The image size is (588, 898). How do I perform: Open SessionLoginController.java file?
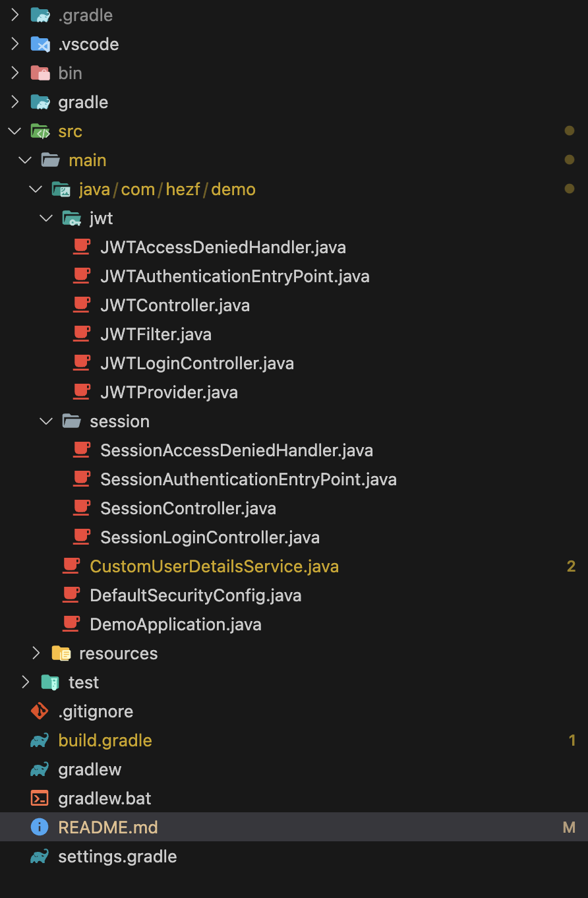(210, 537)
